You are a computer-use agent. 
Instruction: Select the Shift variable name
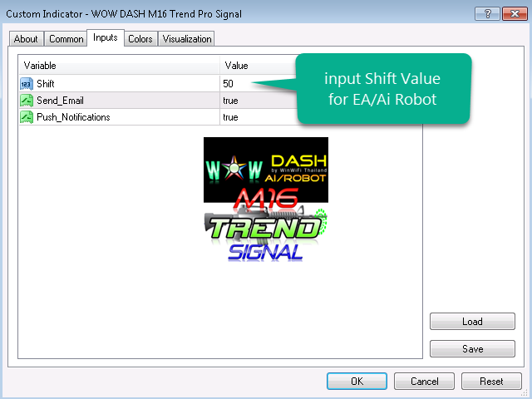click(46, 84)
